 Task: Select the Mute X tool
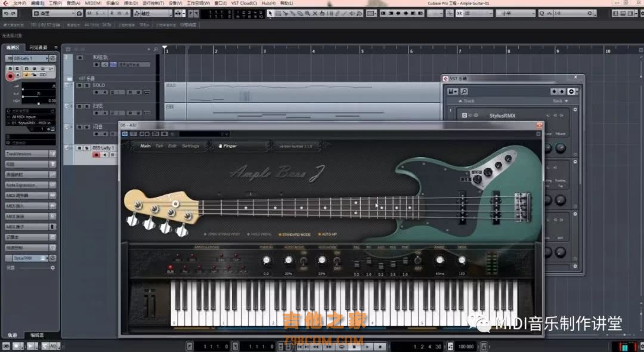(315, 14)
